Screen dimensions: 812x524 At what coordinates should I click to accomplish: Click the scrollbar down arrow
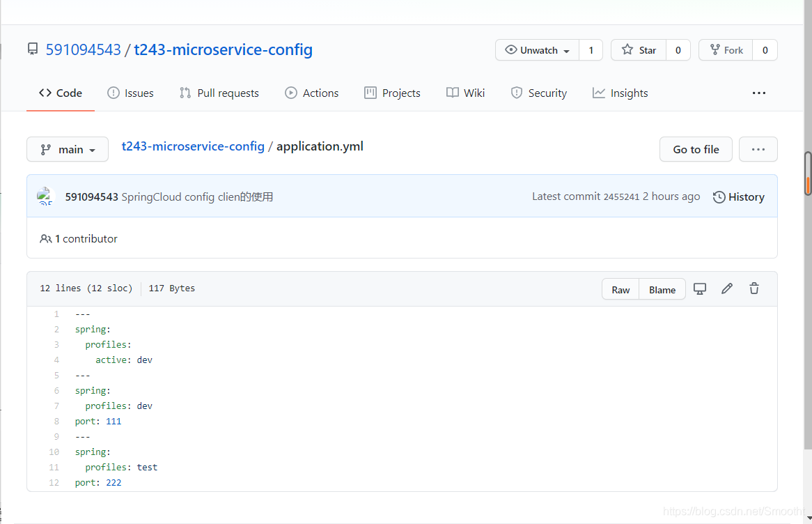tap(809, 518)
